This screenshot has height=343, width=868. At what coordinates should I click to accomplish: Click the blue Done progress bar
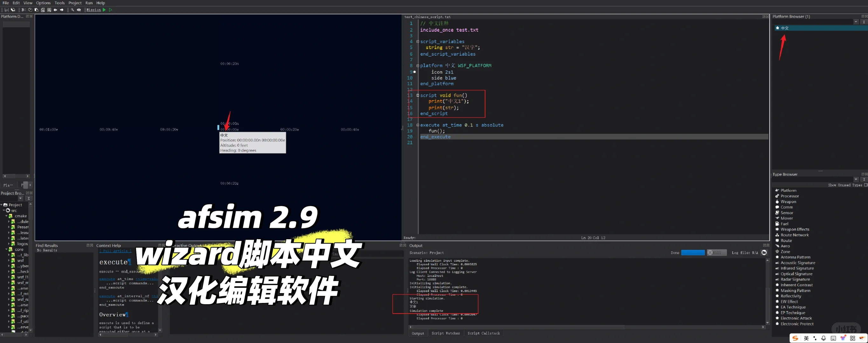(692, 252)
